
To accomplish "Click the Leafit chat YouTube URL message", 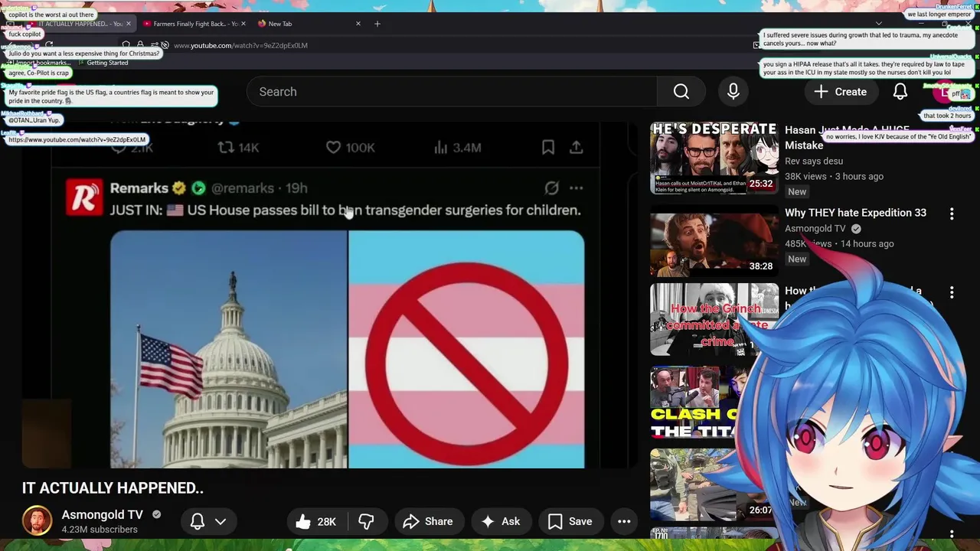I will (x=77, y=140).
